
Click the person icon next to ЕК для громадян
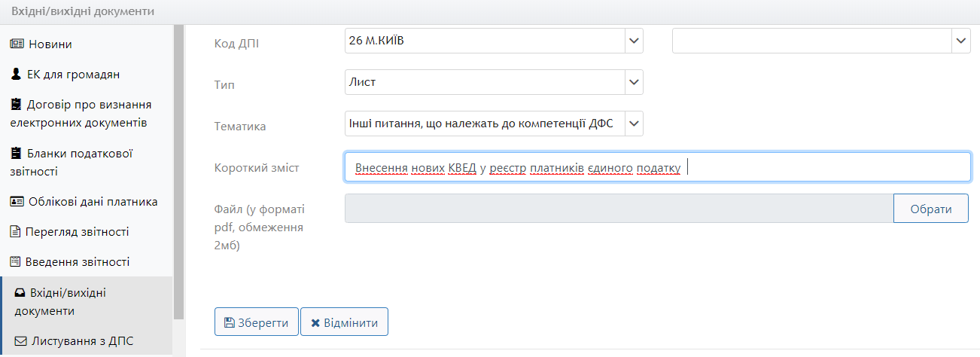click(x=16, y=74)
